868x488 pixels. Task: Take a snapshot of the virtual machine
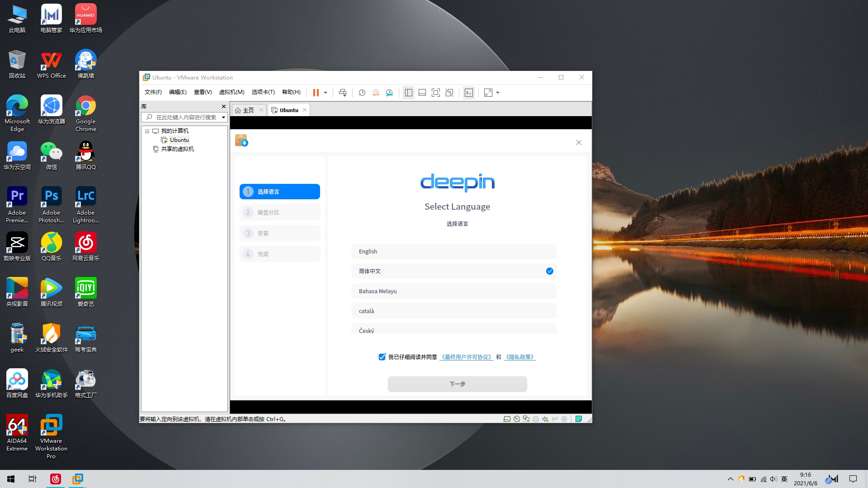[362, 93]
